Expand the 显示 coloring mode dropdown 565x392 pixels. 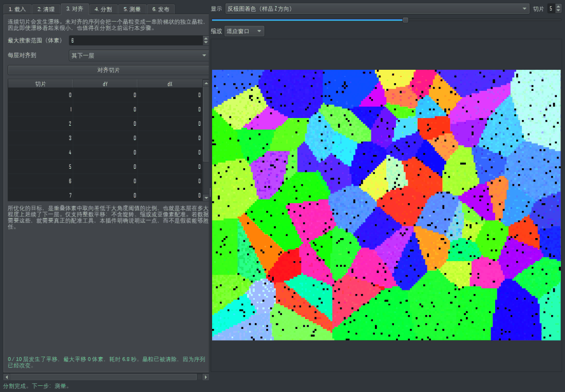tap(377, 9)
